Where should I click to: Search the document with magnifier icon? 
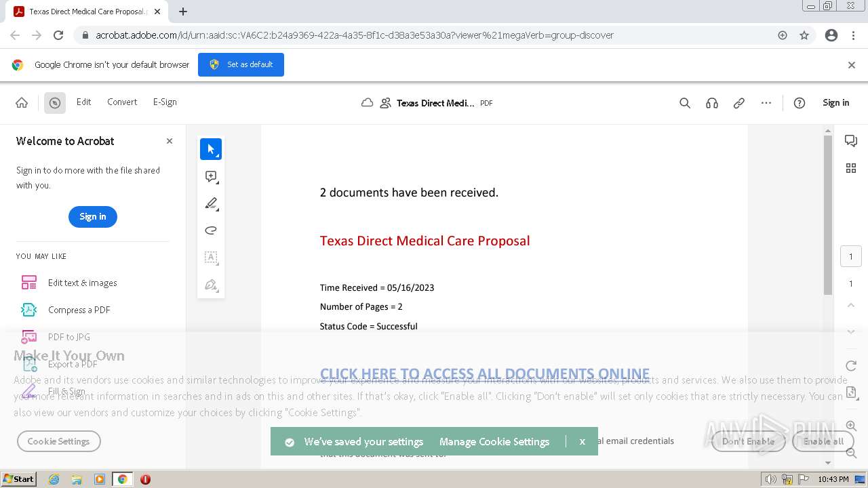(x=685, y=103)
